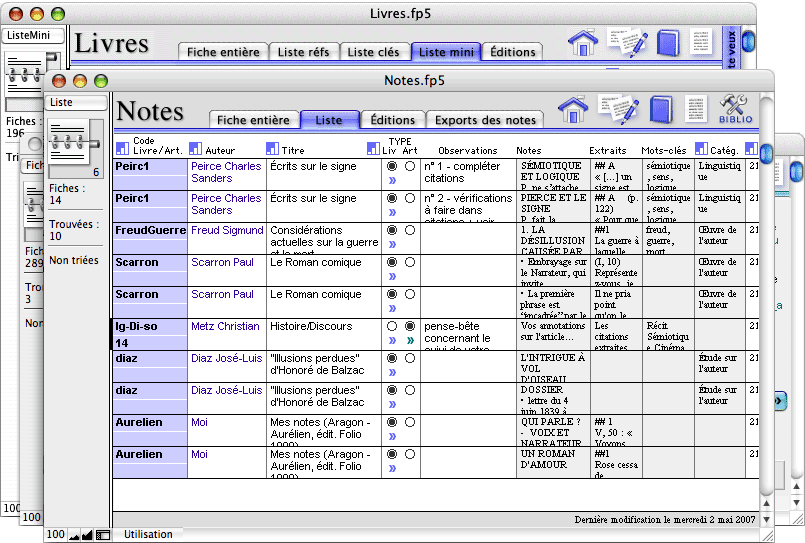Click record number 6 field

point(96,172)
